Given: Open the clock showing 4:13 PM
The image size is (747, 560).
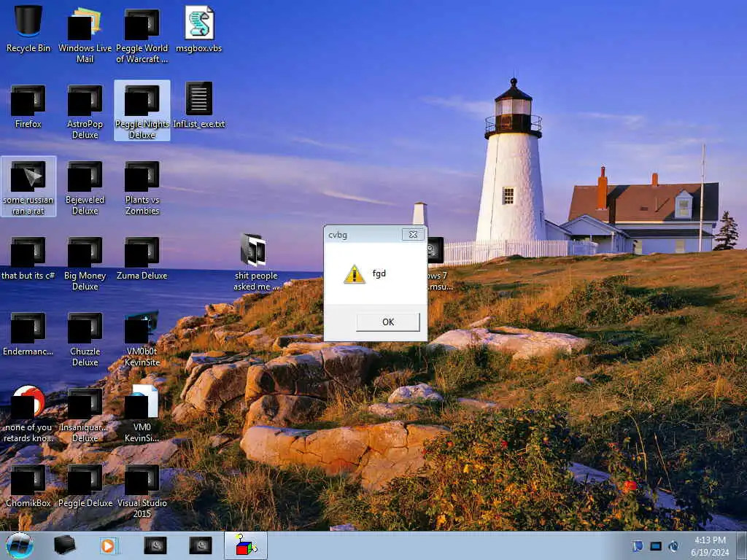Looking at the screenshot, I should pyautogui.click(x=710, y=545).
